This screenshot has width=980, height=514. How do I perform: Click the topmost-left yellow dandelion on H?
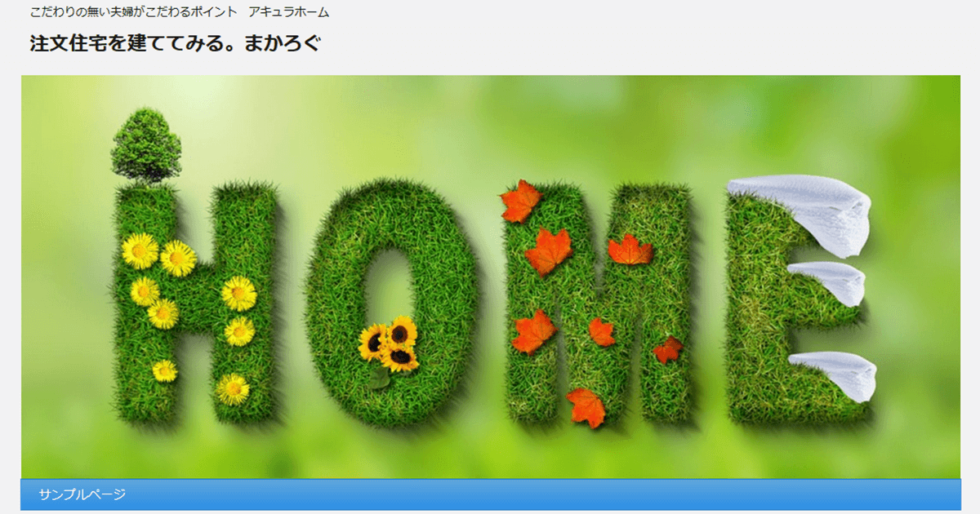[140, 250]
